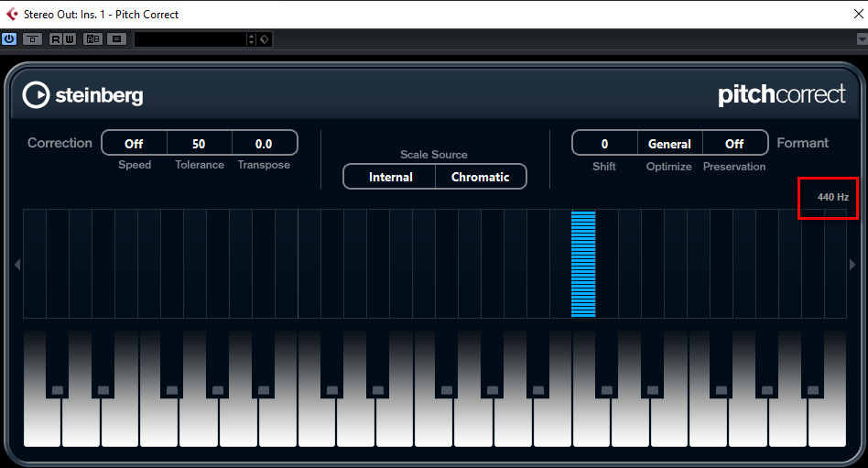Screen dimensions: 868x468
Task: Click the Tolerance label
Action: tap(200, 165)
